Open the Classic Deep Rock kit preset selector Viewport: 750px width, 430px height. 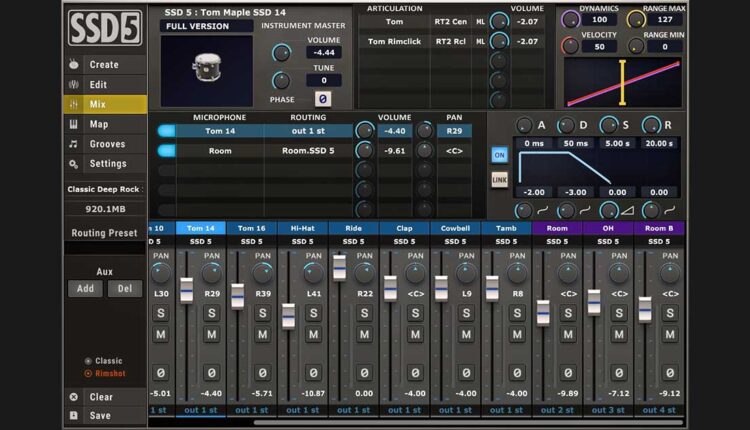click(104, 189)
